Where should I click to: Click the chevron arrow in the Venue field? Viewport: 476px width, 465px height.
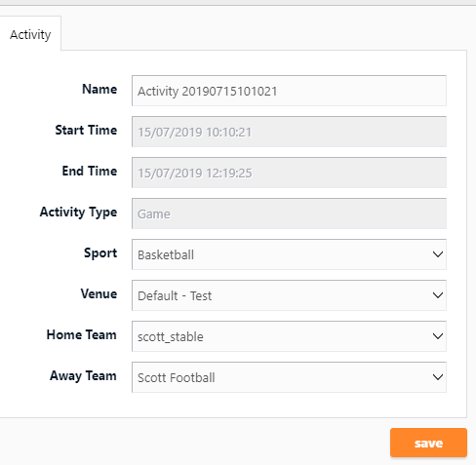438,295
